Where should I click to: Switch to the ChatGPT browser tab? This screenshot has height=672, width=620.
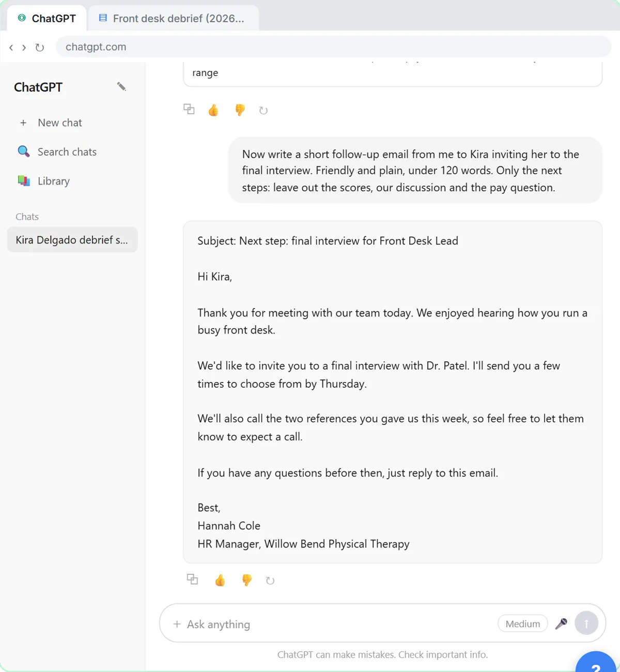(47, 18)
